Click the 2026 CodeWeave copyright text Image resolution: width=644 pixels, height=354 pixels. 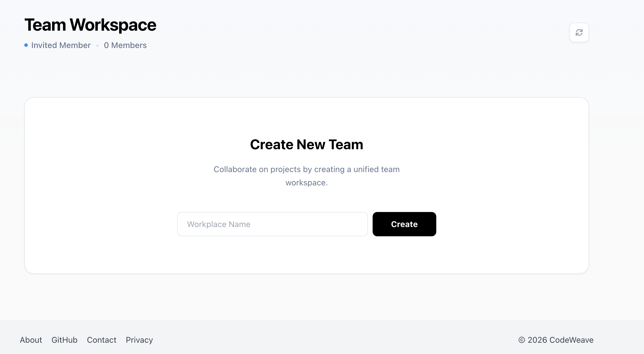pyautogui.click(x=556, y=340)
